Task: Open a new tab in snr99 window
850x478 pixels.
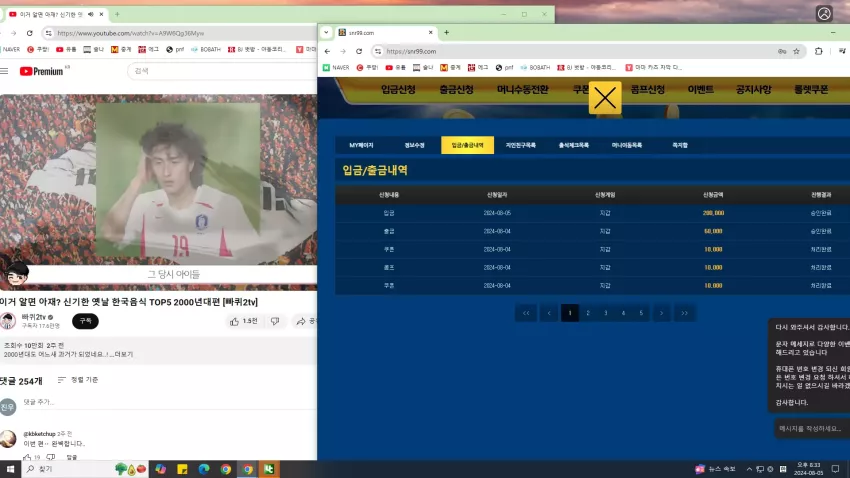Action: [447, 33]
